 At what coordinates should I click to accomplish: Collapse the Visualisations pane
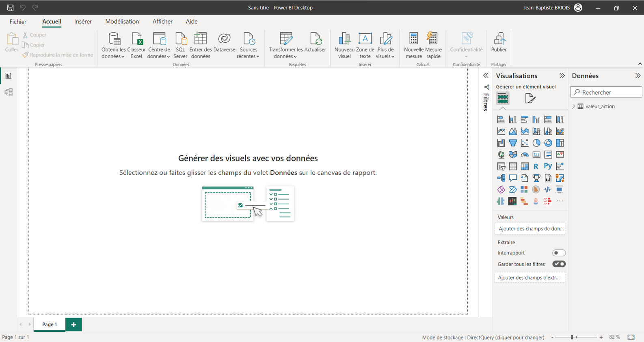(562, 76)
